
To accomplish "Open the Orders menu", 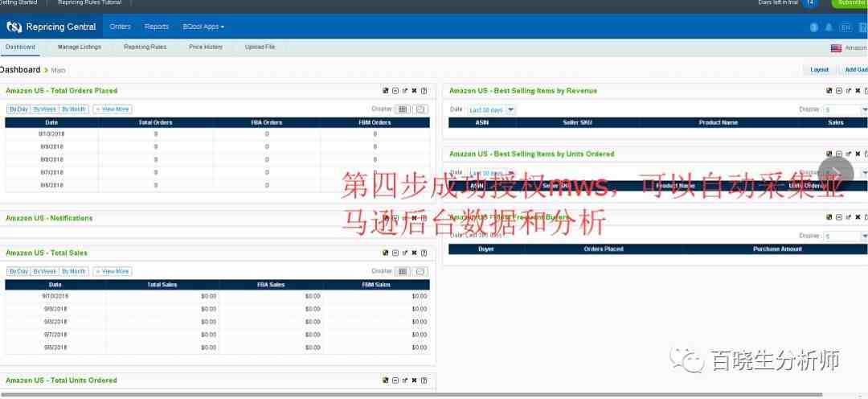I will tap(120, 27).
